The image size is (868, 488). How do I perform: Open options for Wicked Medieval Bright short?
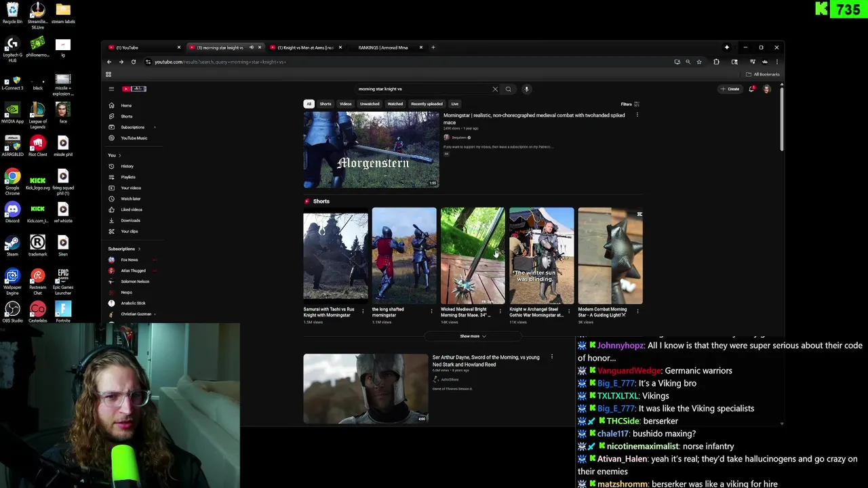click(x=500, y=311)
